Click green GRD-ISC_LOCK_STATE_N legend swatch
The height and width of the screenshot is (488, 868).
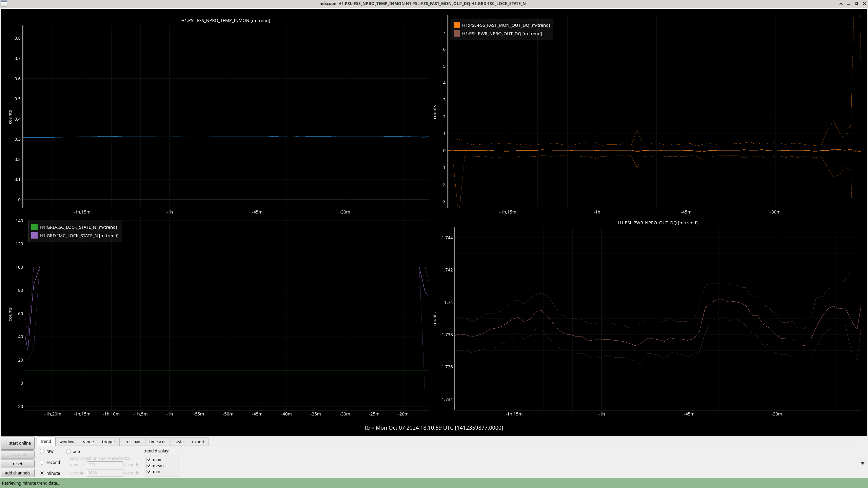34,227
